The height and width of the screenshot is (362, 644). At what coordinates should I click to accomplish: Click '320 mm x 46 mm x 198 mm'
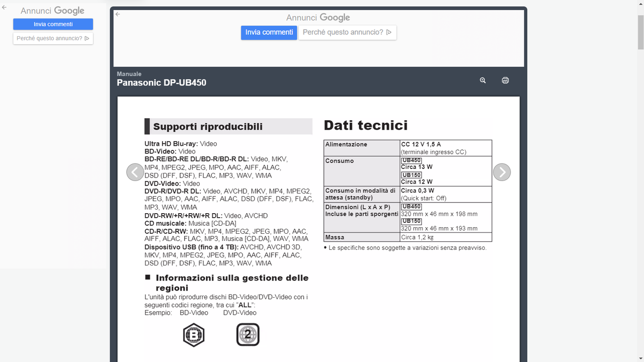tap(439, 214)
